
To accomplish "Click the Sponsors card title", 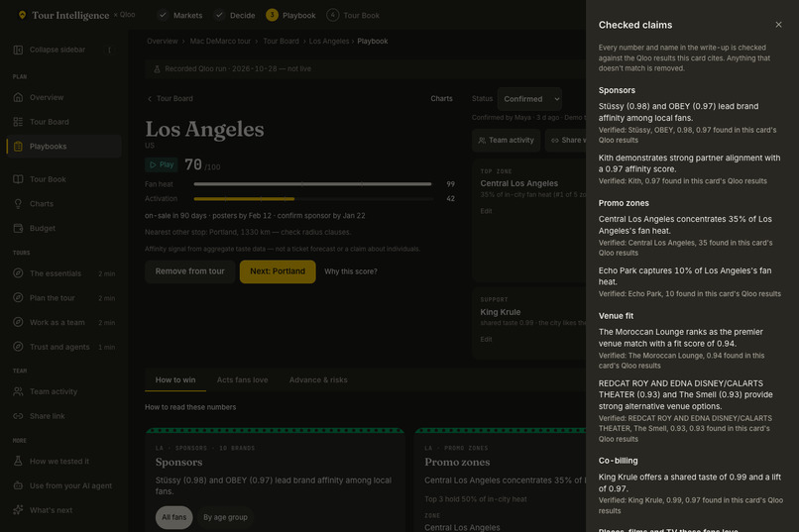I will [x=178, y=463].
